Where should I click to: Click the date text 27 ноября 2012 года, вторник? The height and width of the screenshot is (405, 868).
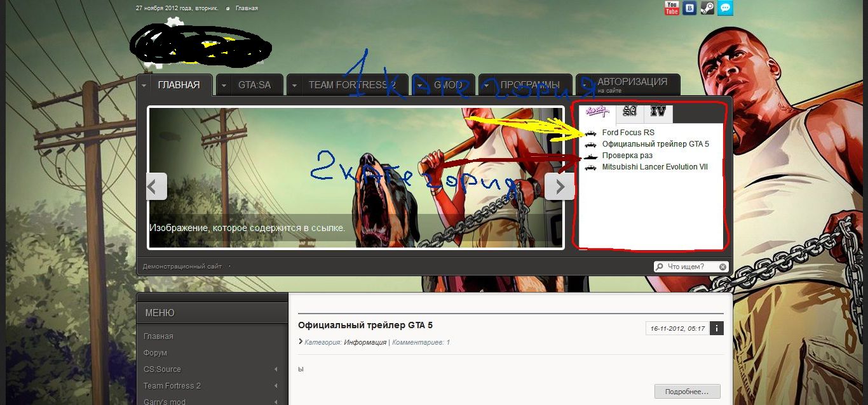point(177,8)
